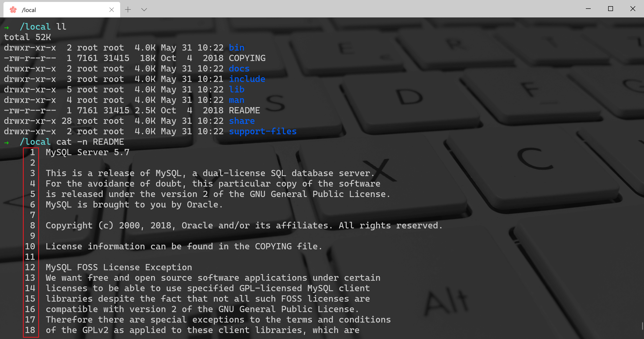
Task: Click the green prompt arrow on first line
Action: tap(7, 27)
